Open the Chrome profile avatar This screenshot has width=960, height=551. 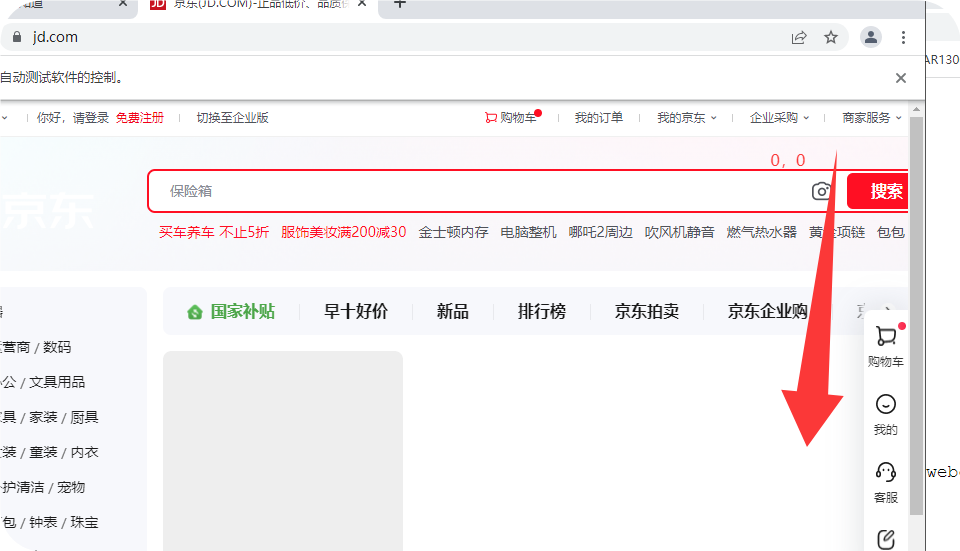(871, 37)
